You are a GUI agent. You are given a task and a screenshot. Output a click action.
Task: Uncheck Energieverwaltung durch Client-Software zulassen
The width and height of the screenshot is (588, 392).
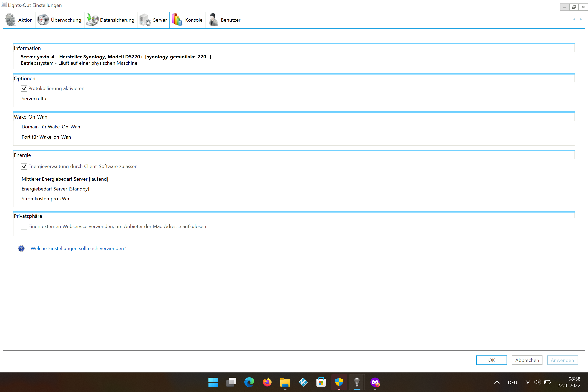click(x=24, y=166)
